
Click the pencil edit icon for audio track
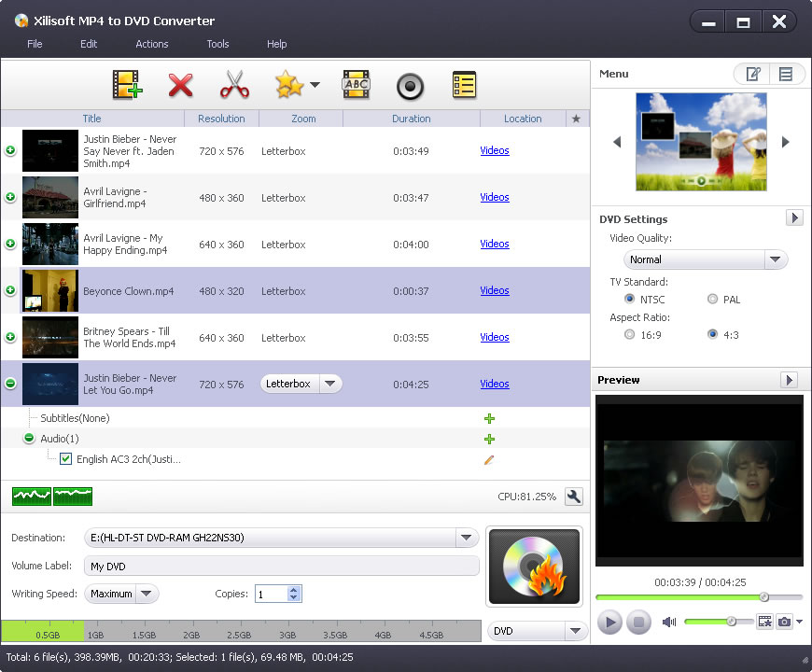489,459
